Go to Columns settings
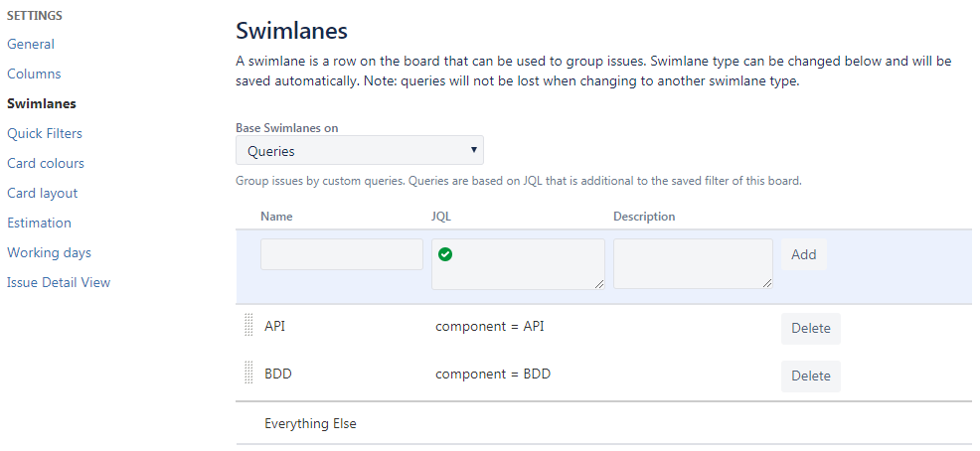980x451 pixels. [34, 74]
